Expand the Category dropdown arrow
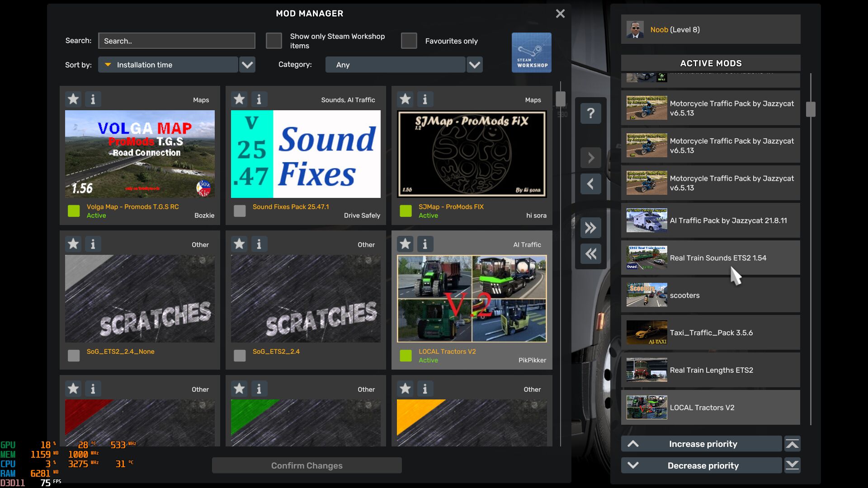 tap(474, 65)
